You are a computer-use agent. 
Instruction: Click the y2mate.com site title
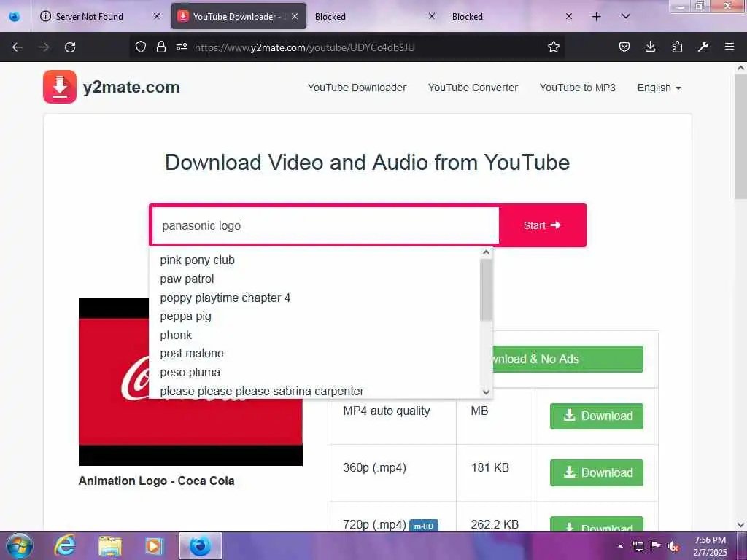[x=131, y=87]
